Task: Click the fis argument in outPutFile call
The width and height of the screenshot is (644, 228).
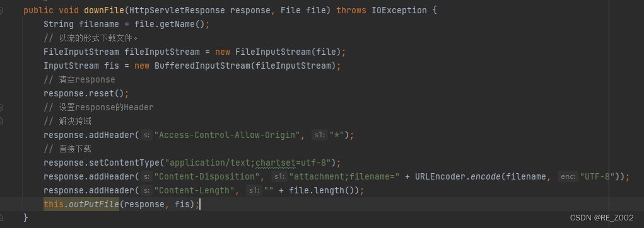Action: tap(182, 204)
